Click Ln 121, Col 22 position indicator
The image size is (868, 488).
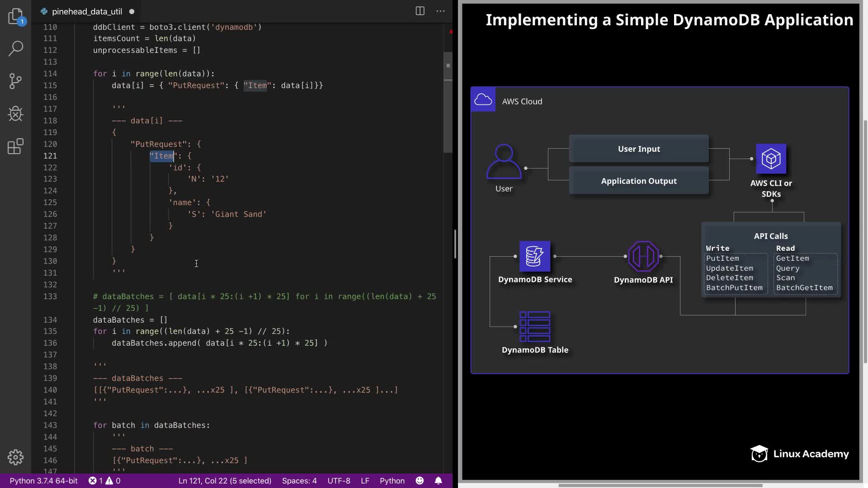point(225,481)
